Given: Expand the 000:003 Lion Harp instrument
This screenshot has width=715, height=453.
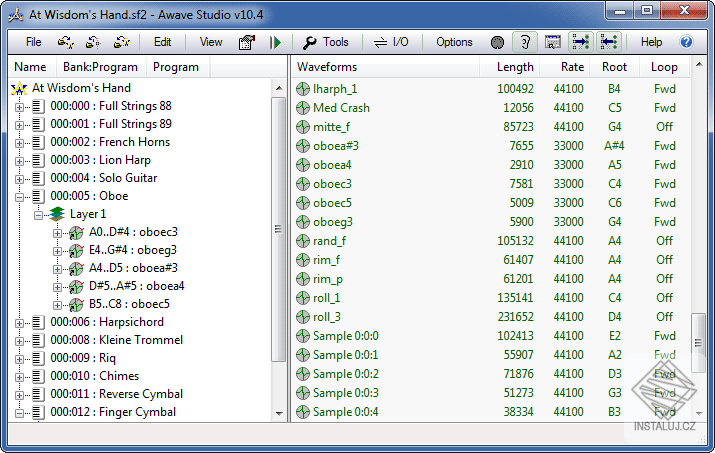Looking at the screenshot, I should tap(20, 160).
